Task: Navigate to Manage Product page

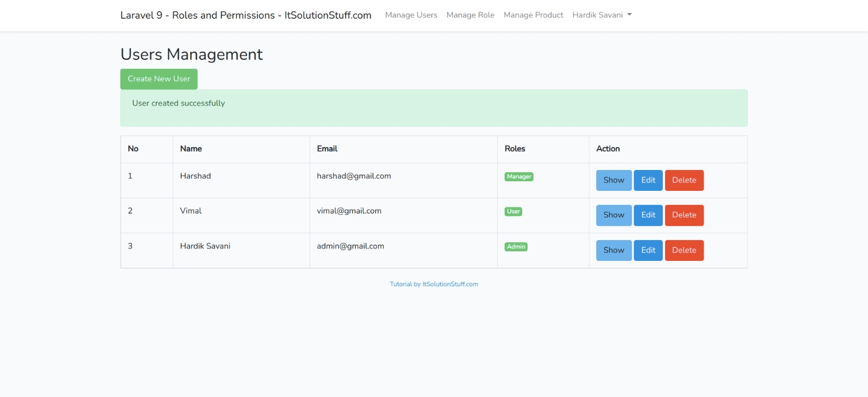Action: point(533,15)
